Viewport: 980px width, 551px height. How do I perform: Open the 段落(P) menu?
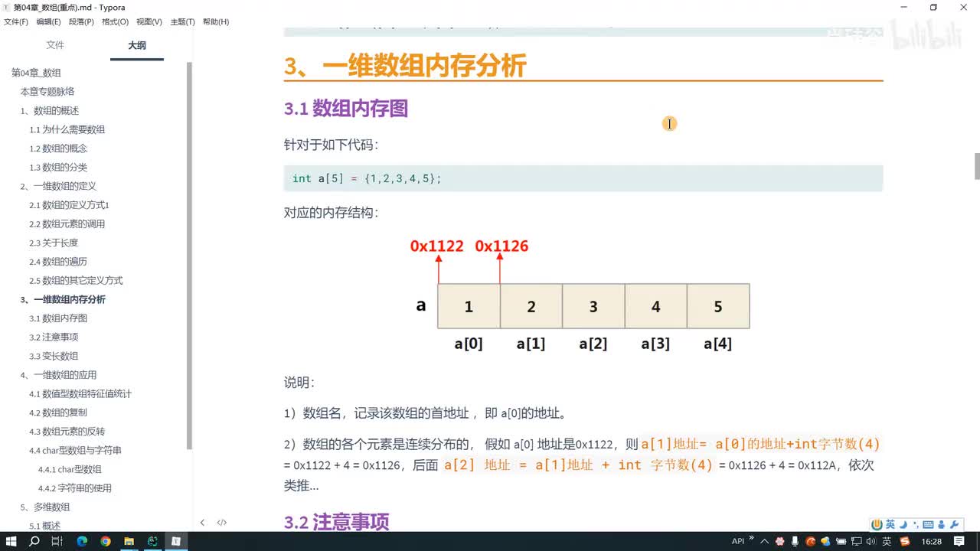tap(81, 21)
